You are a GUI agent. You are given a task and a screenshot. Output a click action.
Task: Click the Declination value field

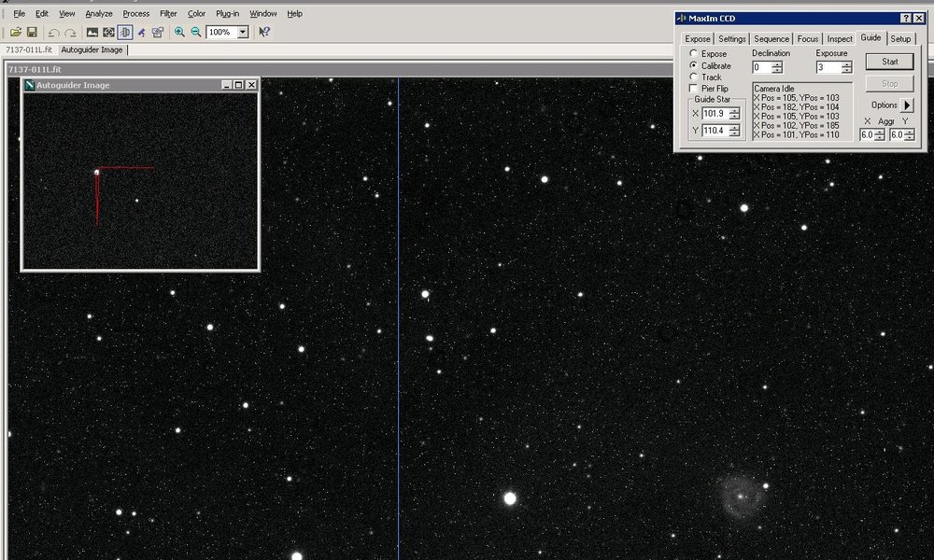coord(762,68)
